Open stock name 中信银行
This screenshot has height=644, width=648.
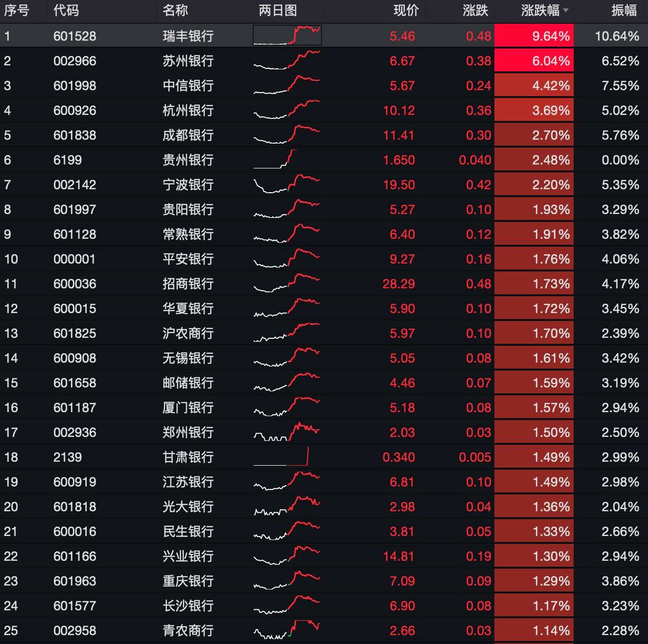tap(188, 86)
